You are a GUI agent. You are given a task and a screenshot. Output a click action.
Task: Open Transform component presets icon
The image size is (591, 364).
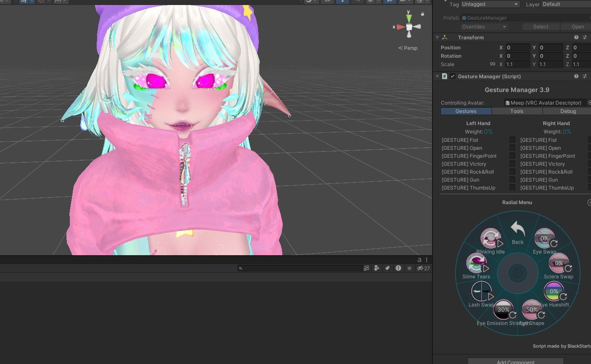coord(585,37)
